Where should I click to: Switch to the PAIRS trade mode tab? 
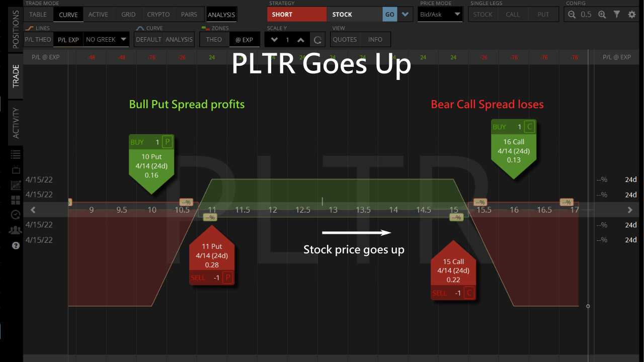tap(189, 15)
